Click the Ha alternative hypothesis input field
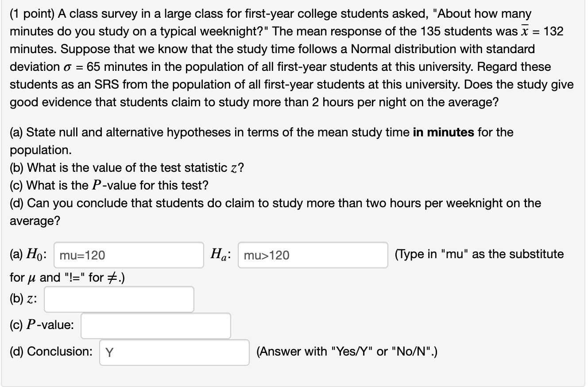Screen dimensions: 588x387 (x=313, y=255)
